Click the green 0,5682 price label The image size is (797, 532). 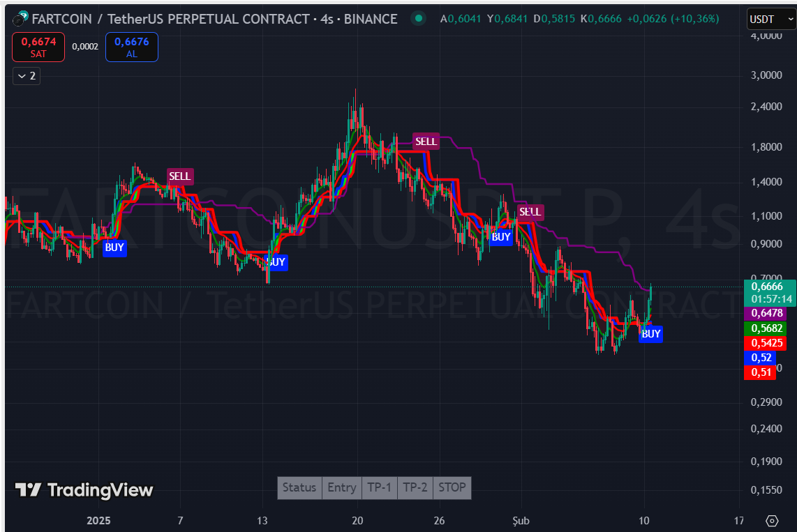(x=766, y=328)
